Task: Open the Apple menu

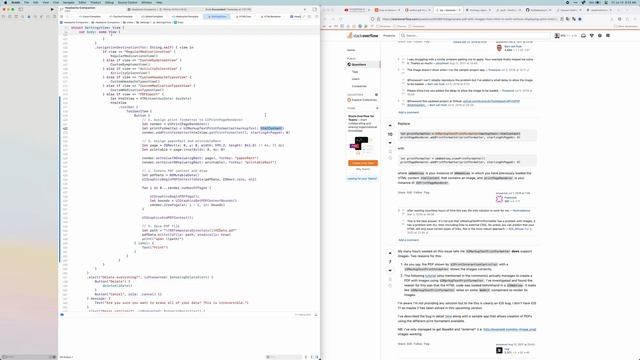Action: click(5, 2)
